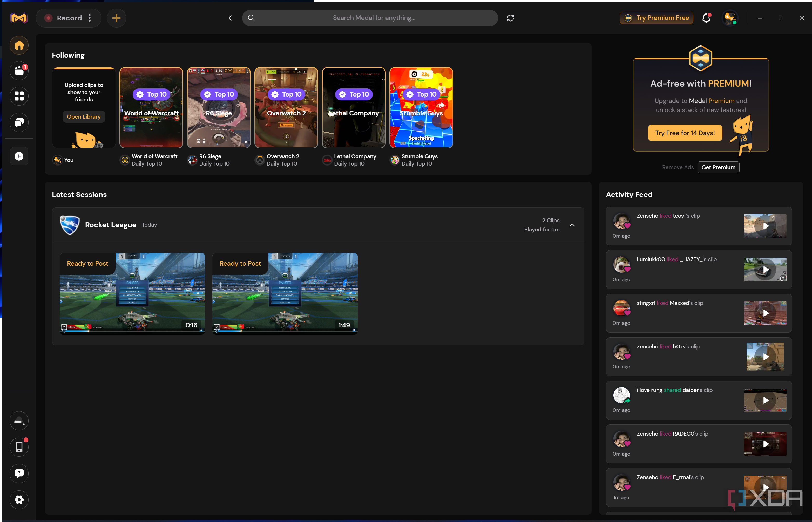Play b0xv's clip in activity feed
The width and height of the screenshot is (812, 522).
(765, 357)
